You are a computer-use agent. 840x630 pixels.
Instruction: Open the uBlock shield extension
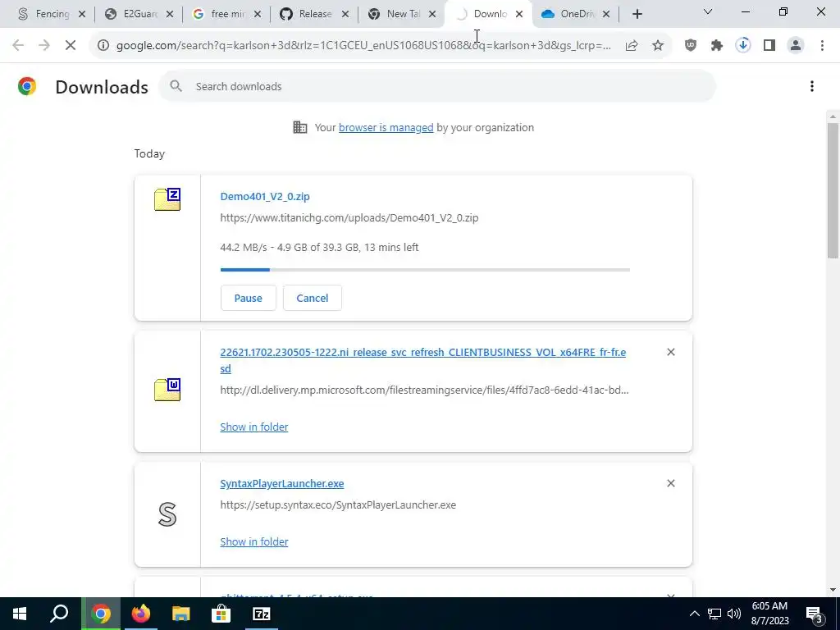tap(691, 46)
